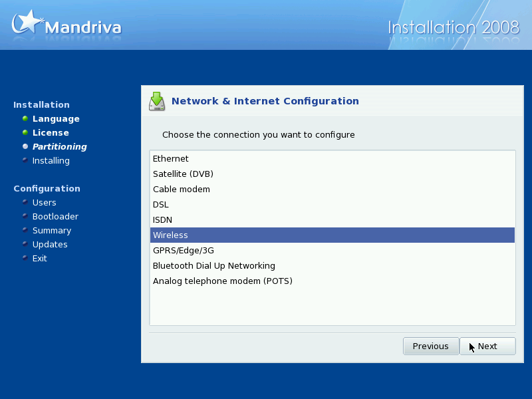Screen dimensions: 532x399
Task: Click the green bullet beside Language
Action: pyautogui.click(x=25, y=118)
